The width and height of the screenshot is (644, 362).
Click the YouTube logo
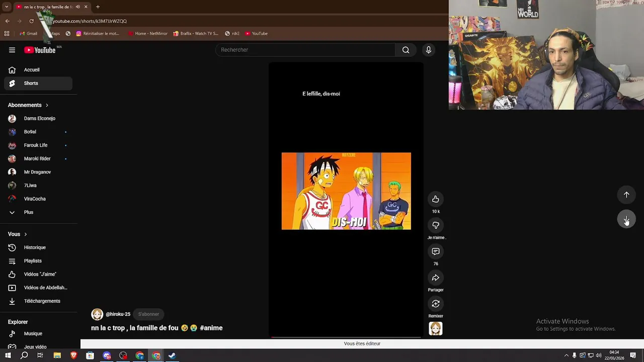(x=40, y=50)
